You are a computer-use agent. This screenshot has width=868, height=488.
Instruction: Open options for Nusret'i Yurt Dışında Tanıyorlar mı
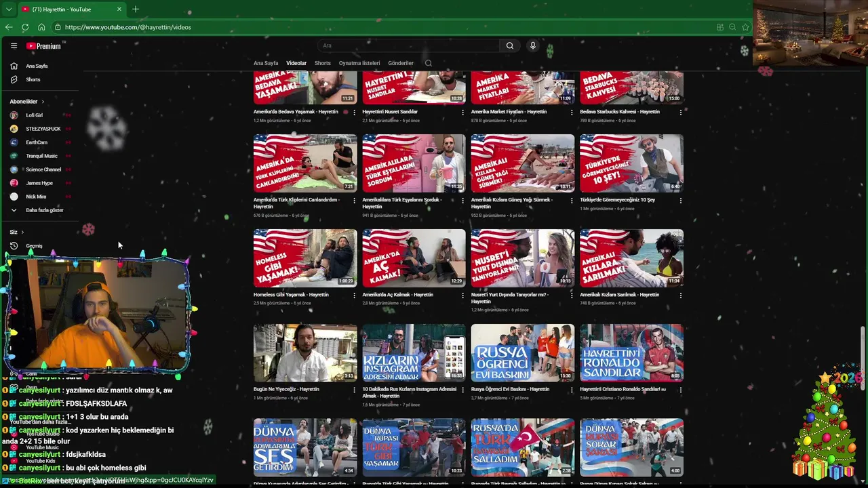click(572, 296)
